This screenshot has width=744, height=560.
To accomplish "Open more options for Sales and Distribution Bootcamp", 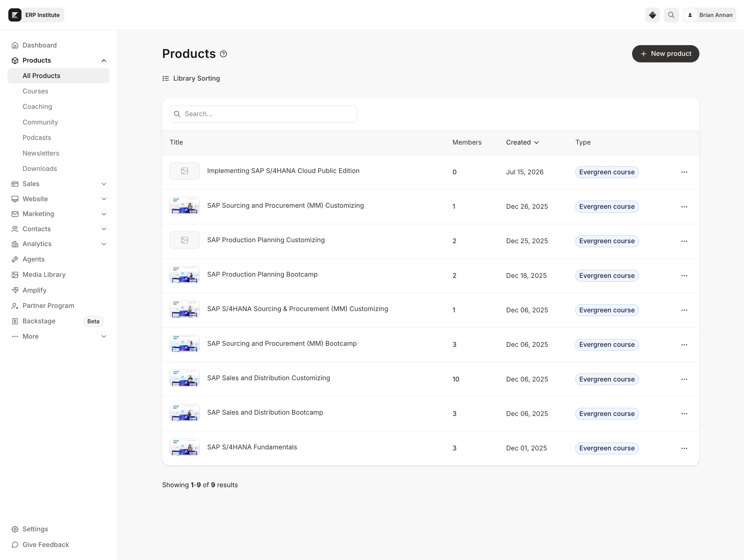I will pos(684,414).
